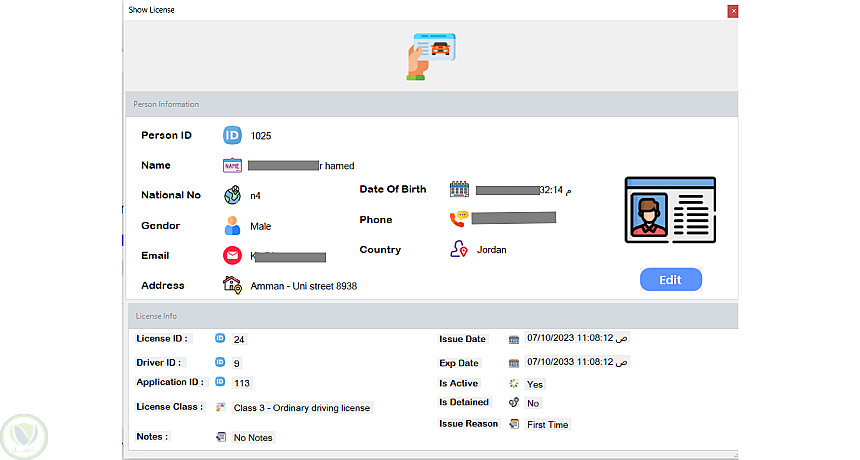Click the License Info section header
The image size is (860, 460).
tap(433, 316)
